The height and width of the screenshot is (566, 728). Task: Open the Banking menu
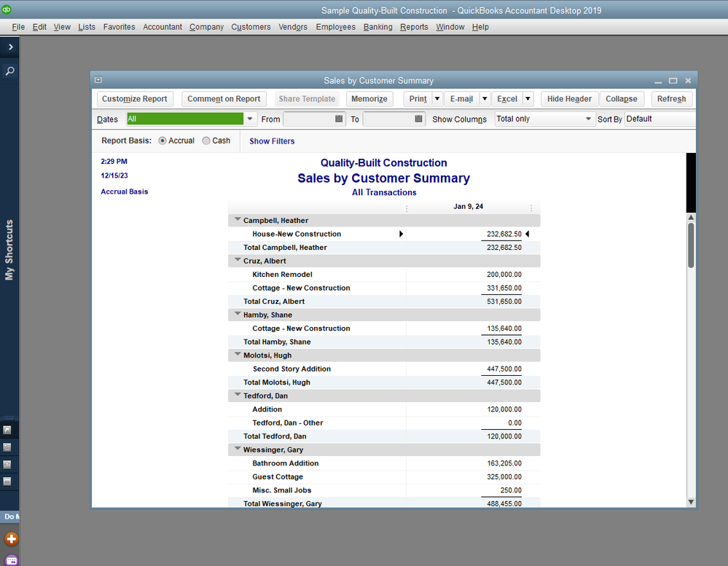(378, 27)
